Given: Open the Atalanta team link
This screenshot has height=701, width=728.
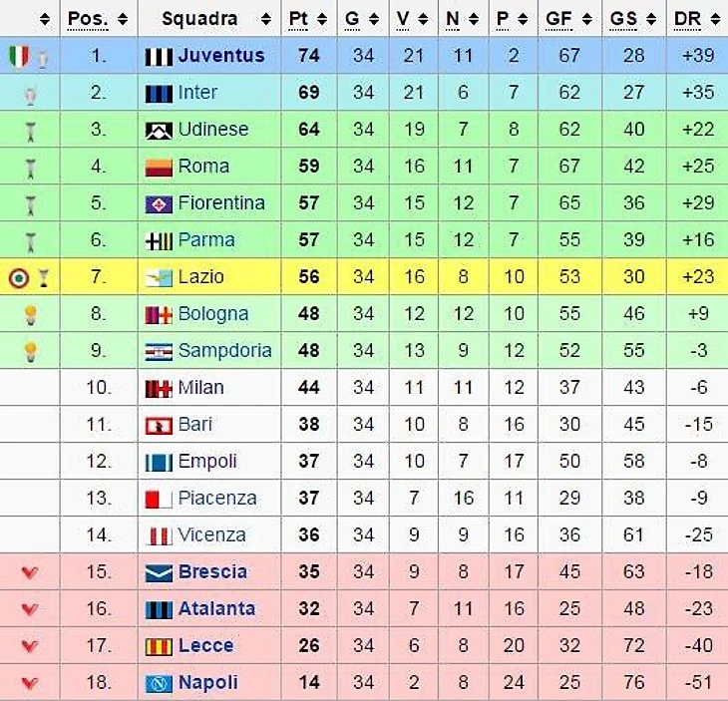Looking at the screenshot, I should pyautogui.click(x=216, y=609).
